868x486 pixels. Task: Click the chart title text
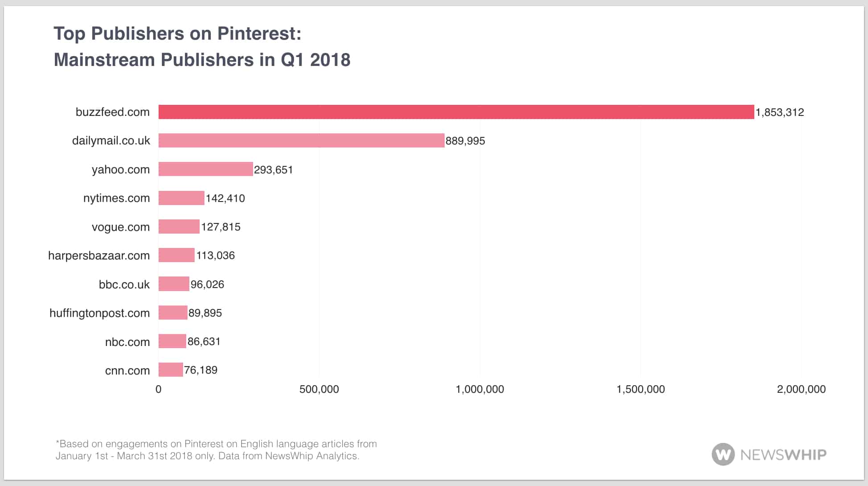coord(202,47)
